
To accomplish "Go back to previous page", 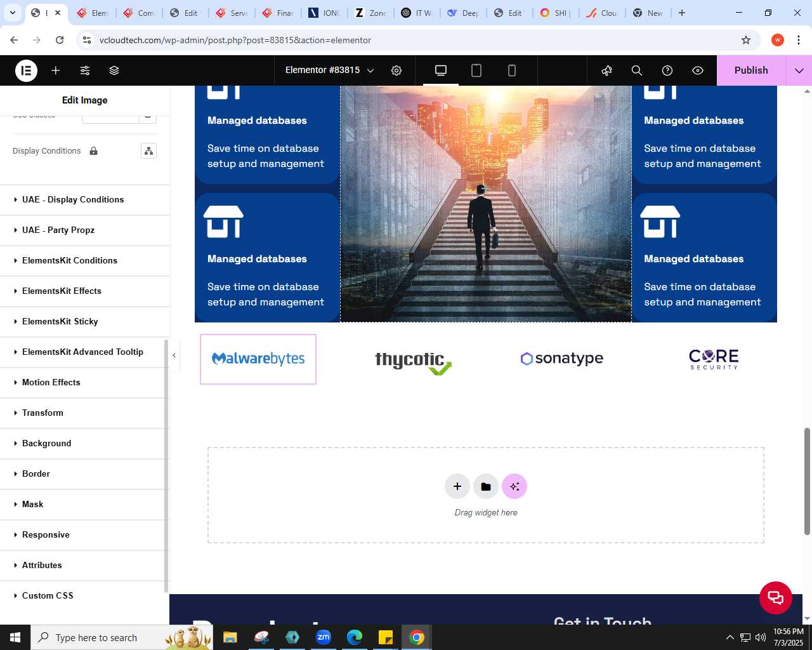I will pyautogui.click(x=14, y=40).
